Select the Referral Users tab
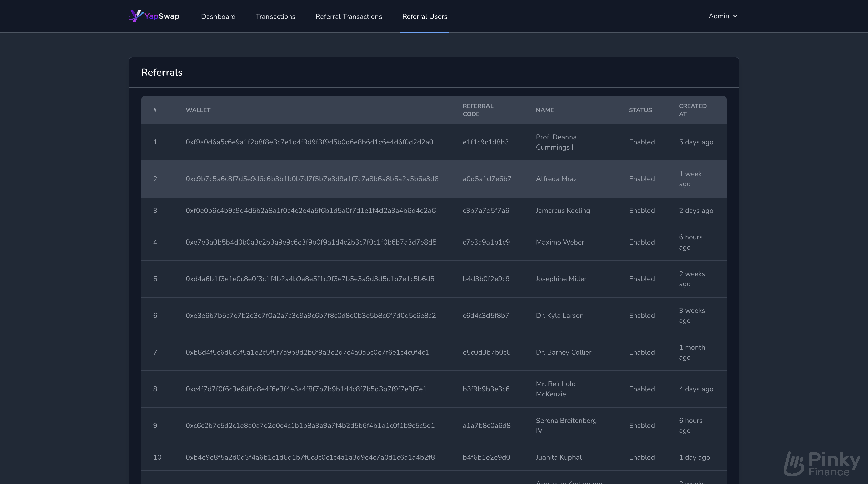The width and height of the screenshot is (868, 484). pos(424,16)
